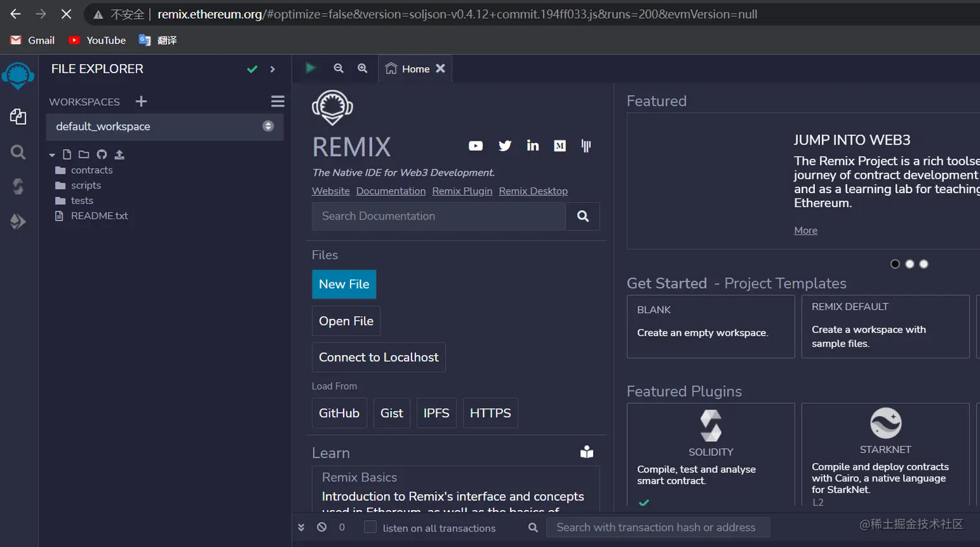Open the Deploy & run transactions icon
The image size is (980, 547).
click(18, 222)
